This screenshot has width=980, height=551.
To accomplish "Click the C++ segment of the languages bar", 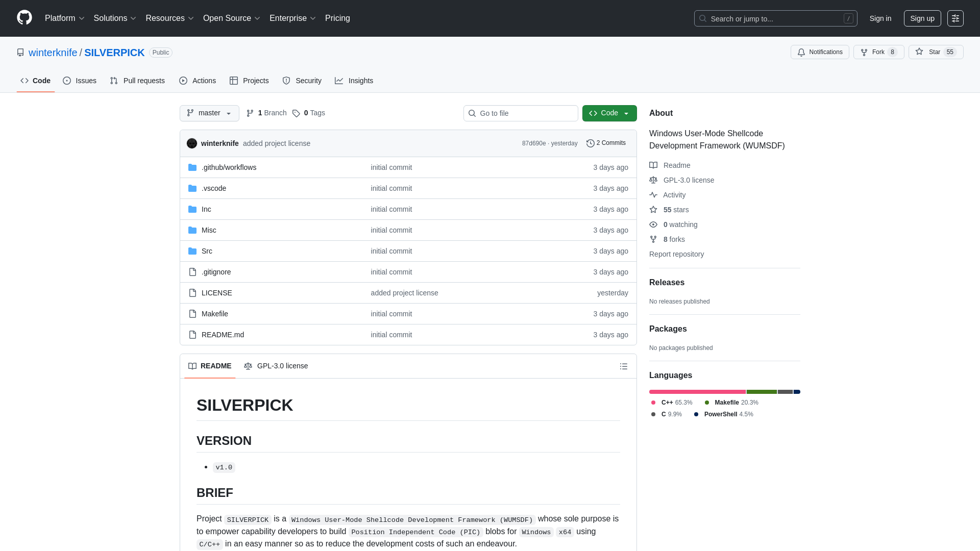I will 697,392.
